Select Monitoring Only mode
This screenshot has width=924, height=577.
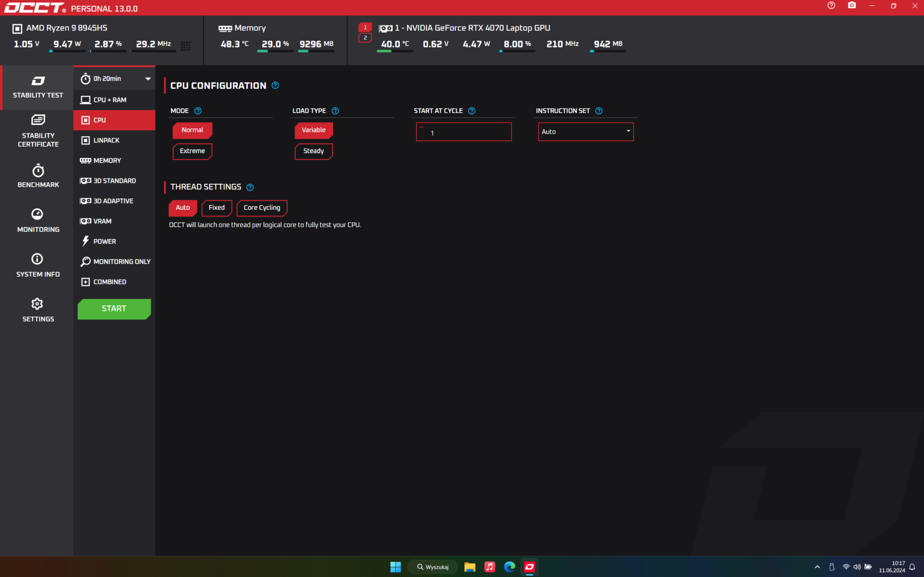click(x=114, y=262)
